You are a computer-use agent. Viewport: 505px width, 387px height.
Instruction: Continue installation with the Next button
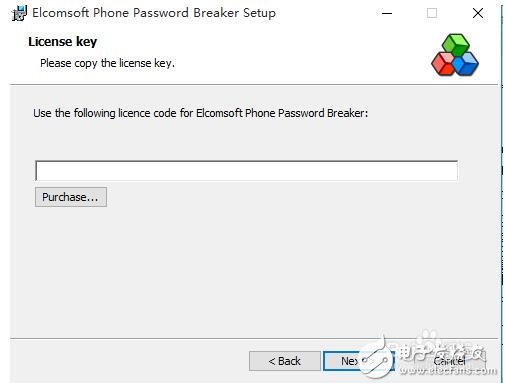coord(358,361)
